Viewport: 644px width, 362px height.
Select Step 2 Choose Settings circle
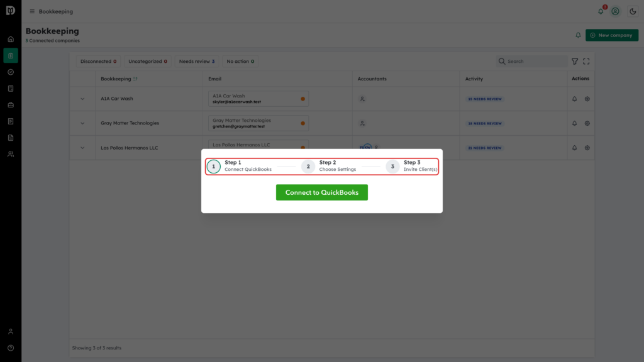tap(308, 166)
